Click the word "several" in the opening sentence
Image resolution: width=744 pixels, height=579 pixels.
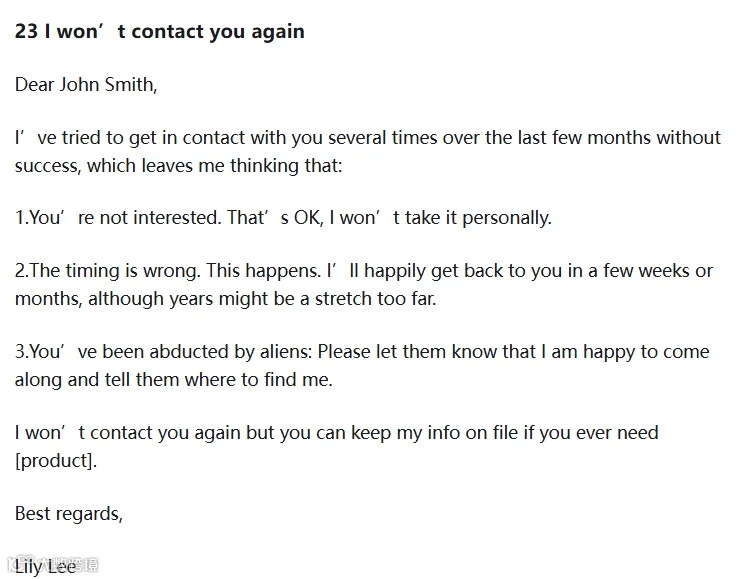pyautogui.click(x=357, y=137)
